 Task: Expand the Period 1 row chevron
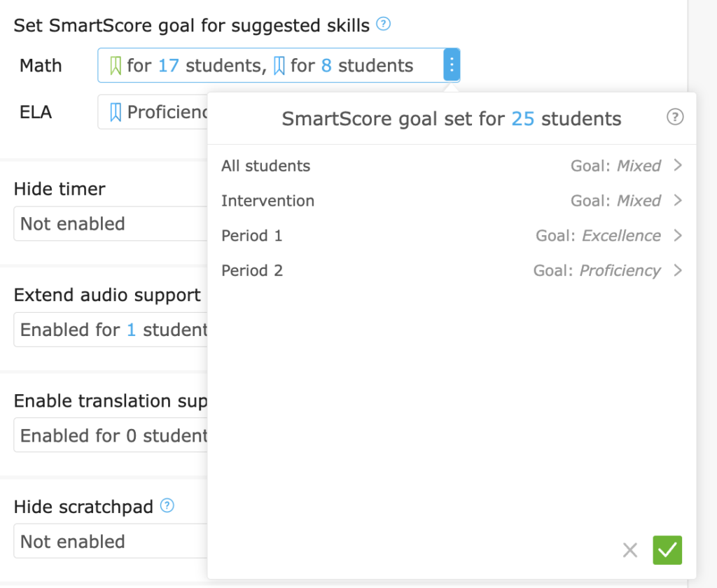(x=677, y=236)
